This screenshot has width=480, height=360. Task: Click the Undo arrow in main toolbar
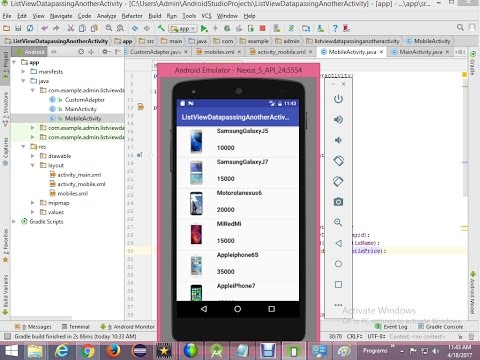click(44, 28)
